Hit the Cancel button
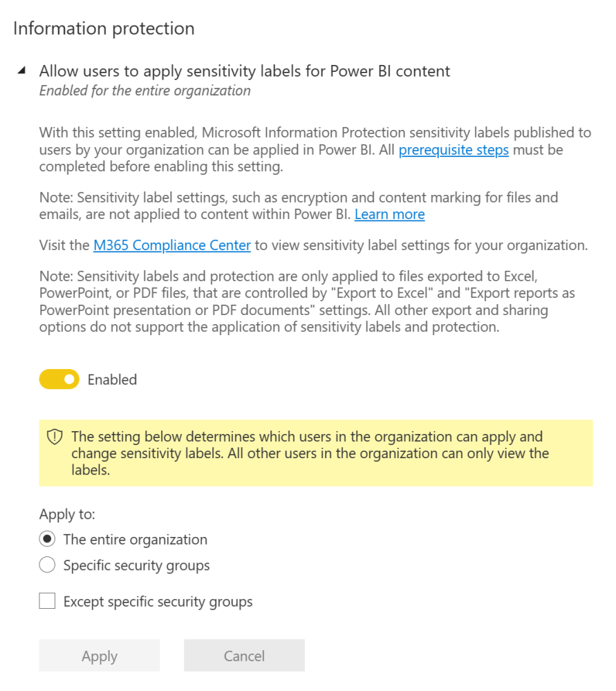 244,656
